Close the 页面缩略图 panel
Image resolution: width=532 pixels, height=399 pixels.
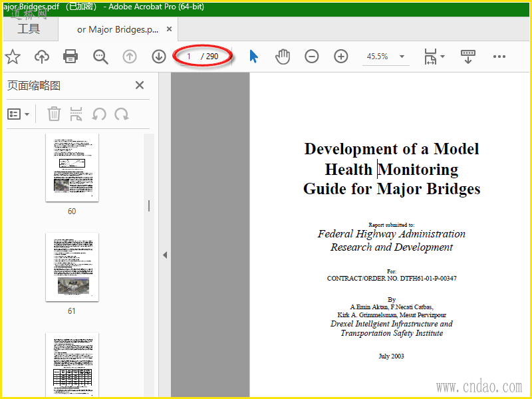pyautogui.click(x=140, y=85)
